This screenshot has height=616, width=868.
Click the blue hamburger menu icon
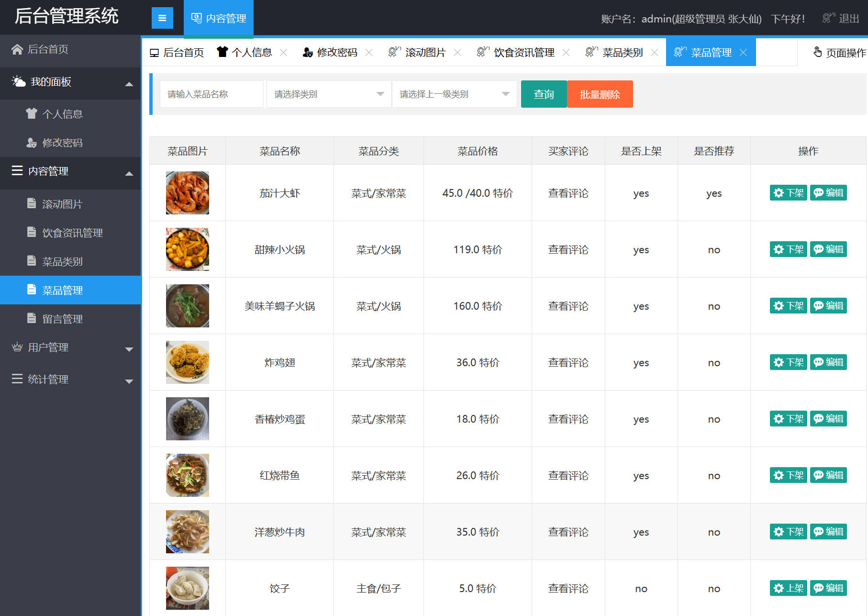162,18
